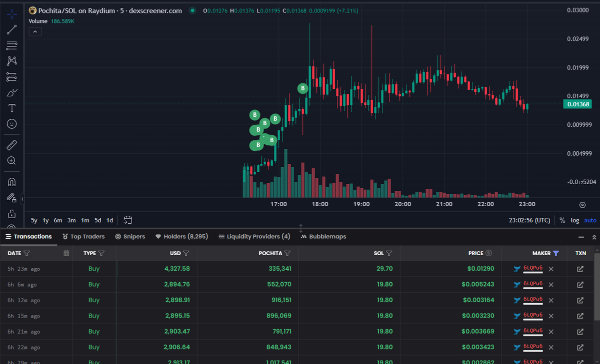Select the crosshair cursor tool

click(12, 14)
